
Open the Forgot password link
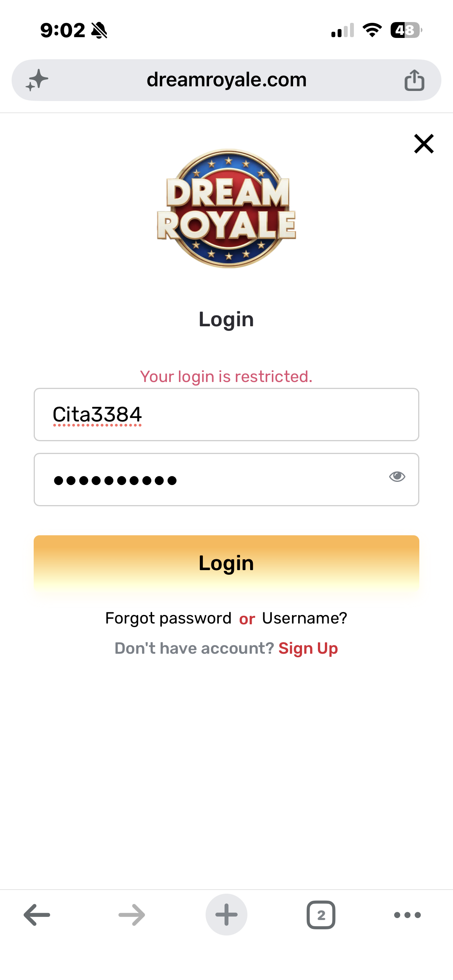[x=168, y=618]
